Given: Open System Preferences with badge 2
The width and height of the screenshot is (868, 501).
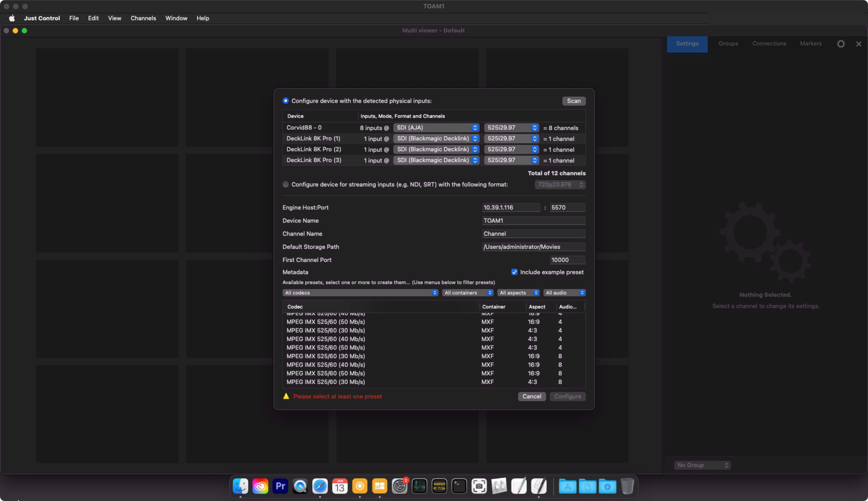Looking at the screenshot, I should tap(399, 486).
